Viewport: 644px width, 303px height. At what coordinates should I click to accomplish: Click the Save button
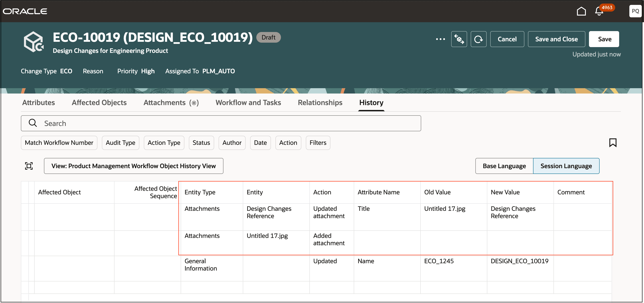(x=604, y=39)
